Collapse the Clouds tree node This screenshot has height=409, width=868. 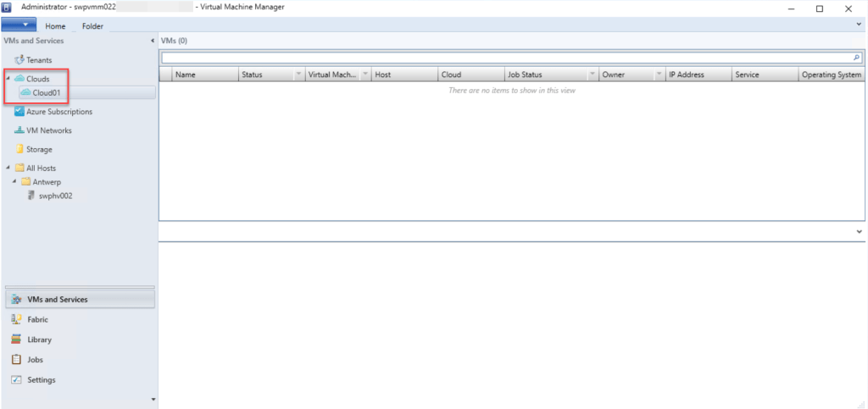click(8, 79)
